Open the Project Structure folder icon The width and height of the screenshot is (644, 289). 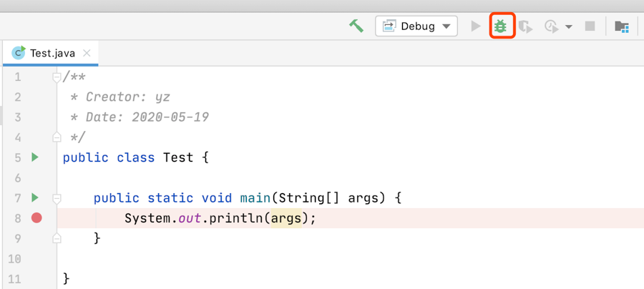click(622, 26)
